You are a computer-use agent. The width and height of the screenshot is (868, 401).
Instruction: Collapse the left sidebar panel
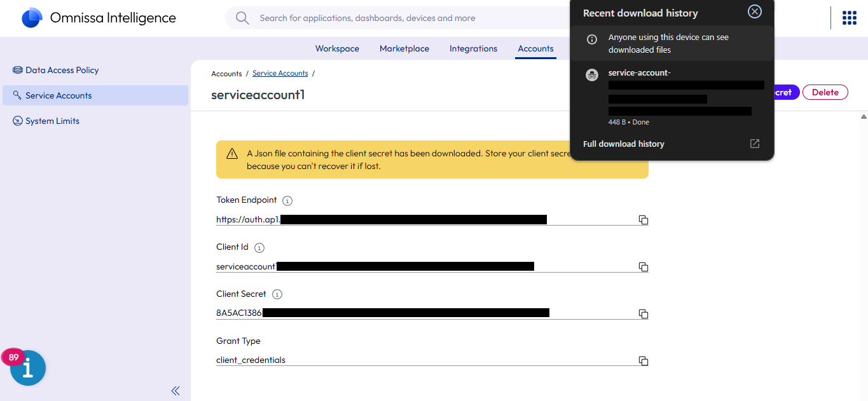(176, 391)
